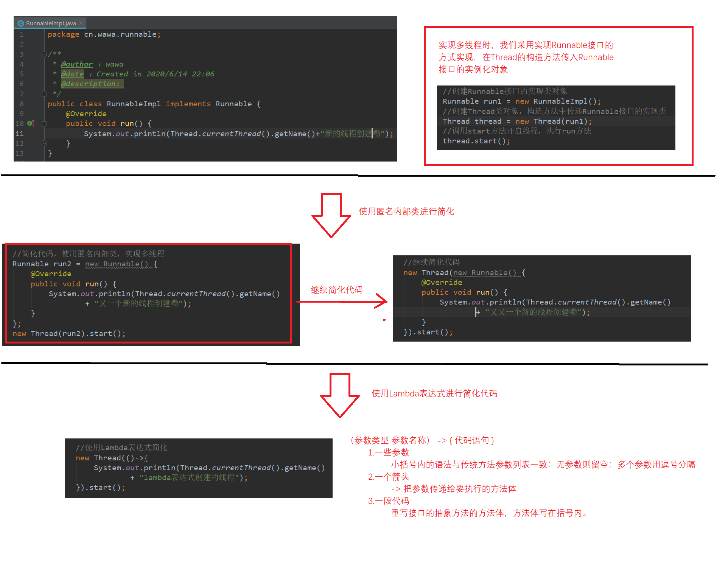Screen dimensions: 728x575
Task: Click the 继续简化代码 label
Action: coord(336,290)
